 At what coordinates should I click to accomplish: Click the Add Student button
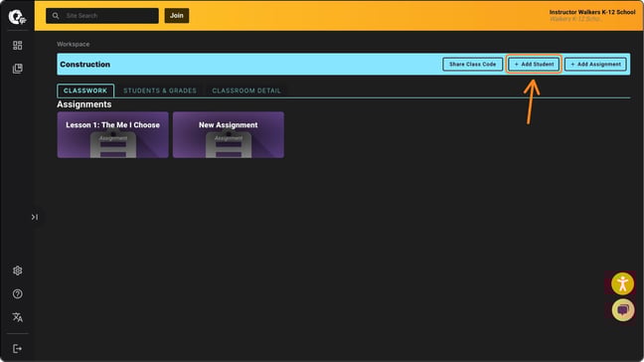pyautogui.click(x=534, y=64)
